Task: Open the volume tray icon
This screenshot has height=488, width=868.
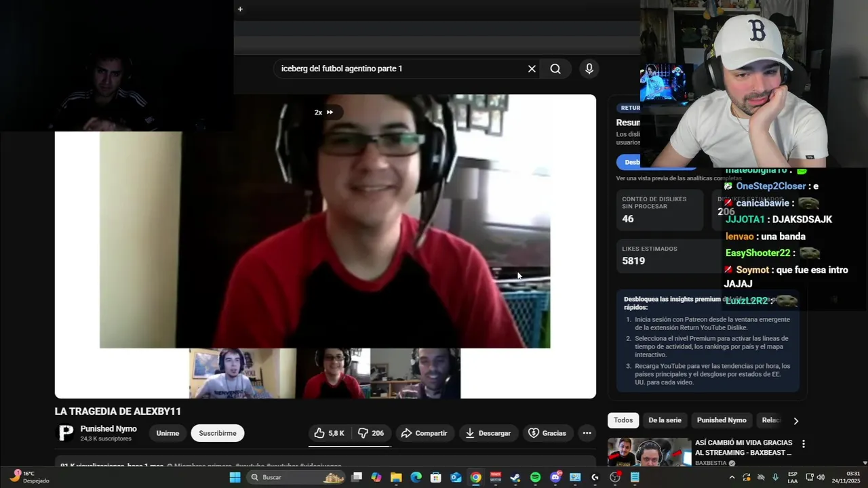Action: point(820,477)
